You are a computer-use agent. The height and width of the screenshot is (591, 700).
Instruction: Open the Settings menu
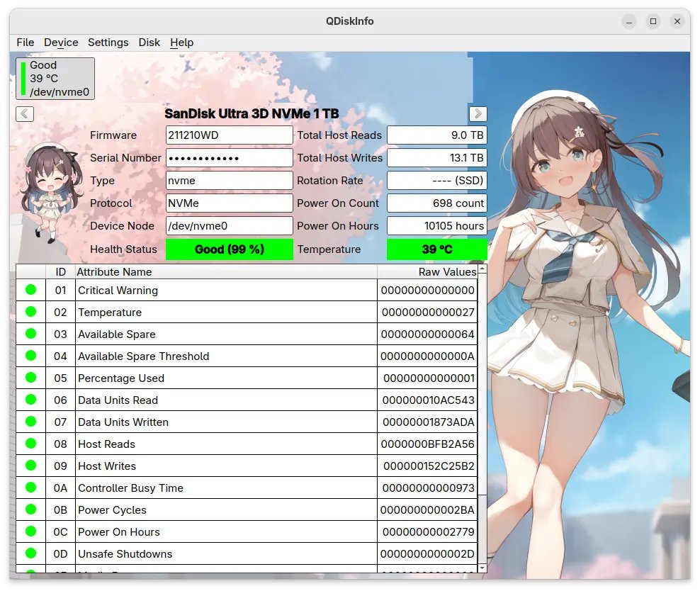(108, 43)
